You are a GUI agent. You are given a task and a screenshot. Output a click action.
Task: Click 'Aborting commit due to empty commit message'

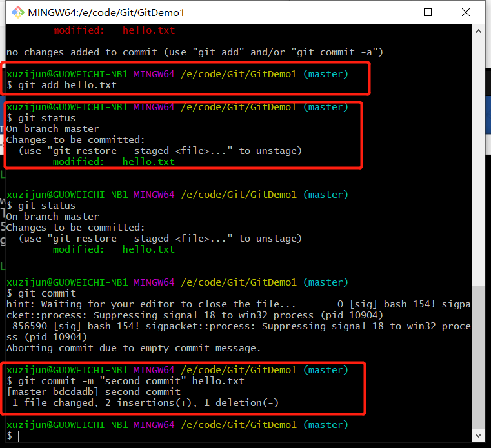coord(134,348)
